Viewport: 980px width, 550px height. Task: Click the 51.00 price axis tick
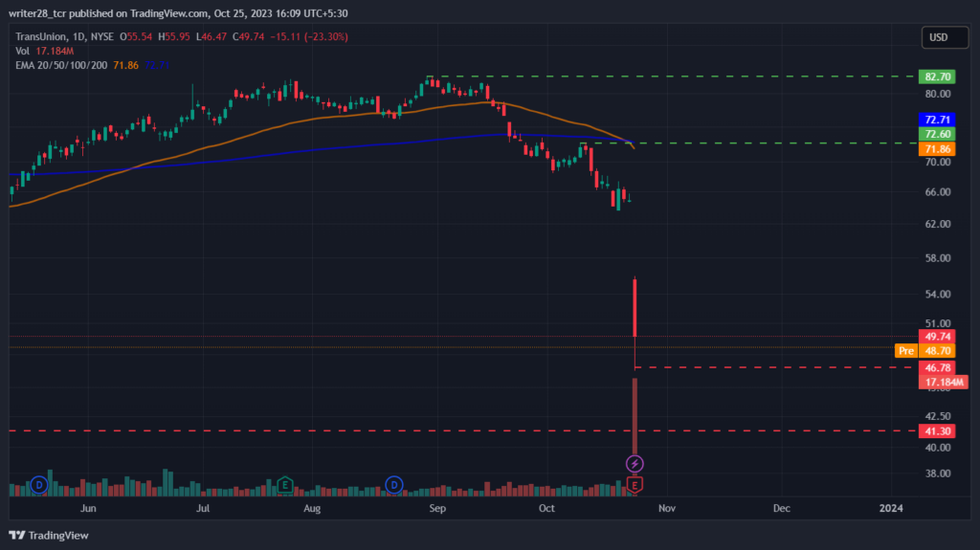click(938, 323)
